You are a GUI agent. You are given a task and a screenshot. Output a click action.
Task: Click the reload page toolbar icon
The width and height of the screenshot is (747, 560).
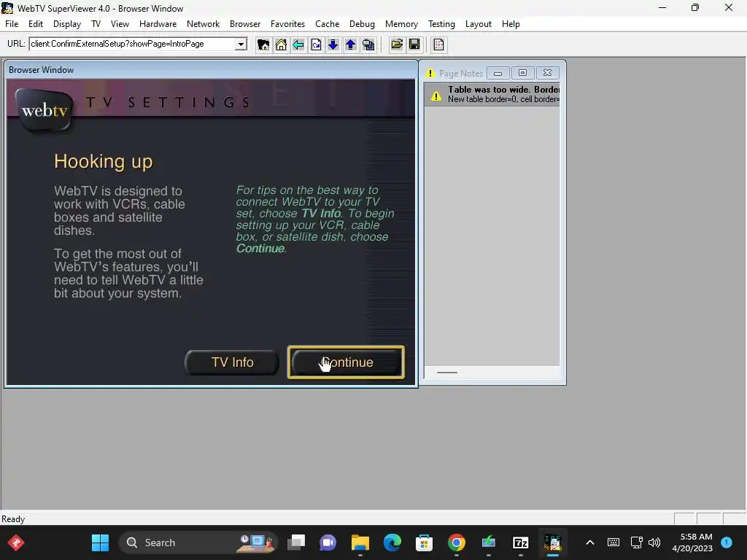coord(316,44)
